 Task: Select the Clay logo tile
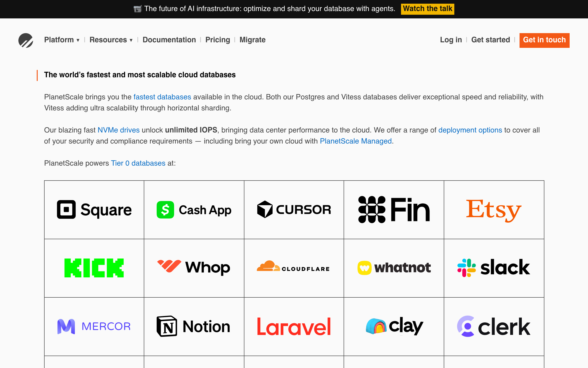tap(394, 326)
